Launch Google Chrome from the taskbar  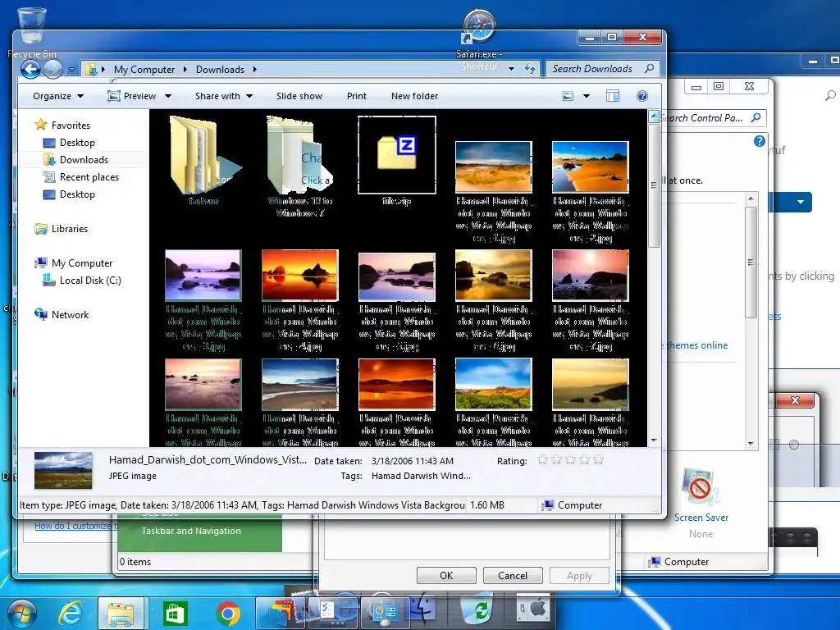[228, 614]
